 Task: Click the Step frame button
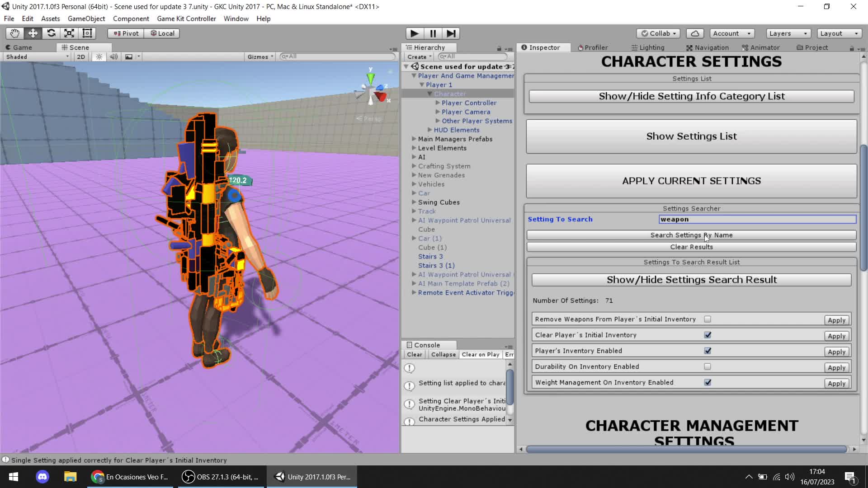451,33
